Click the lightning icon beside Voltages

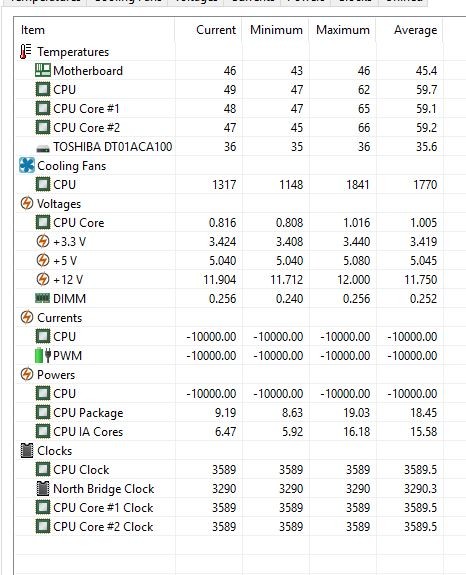27,203
